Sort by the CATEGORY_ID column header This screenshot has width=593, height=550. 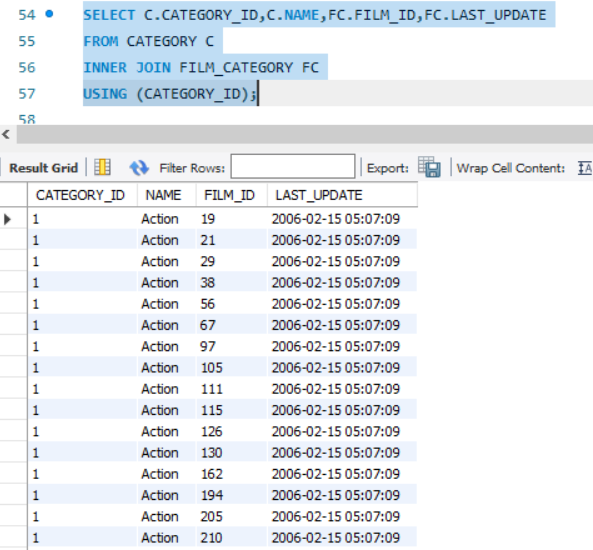tap(80, 195)
